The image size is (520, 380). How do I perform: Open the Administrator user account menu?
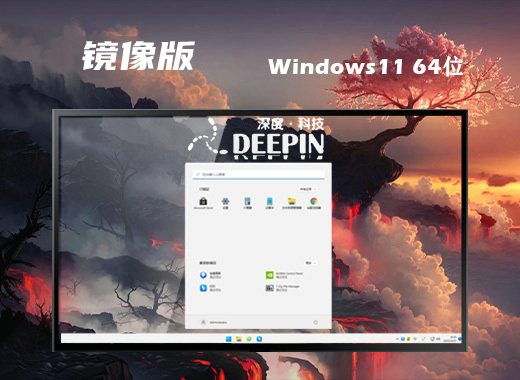[x=214, y=322]
